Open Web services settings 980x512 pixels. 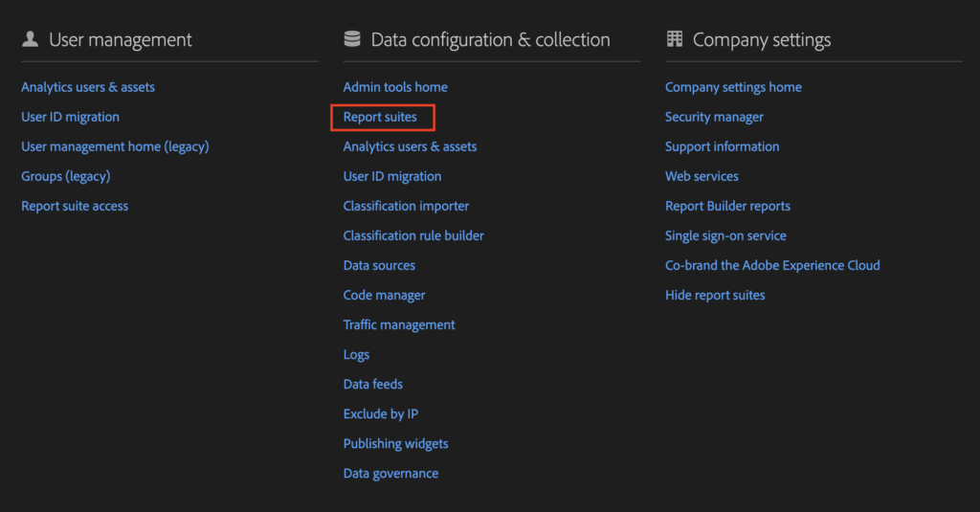702,176
